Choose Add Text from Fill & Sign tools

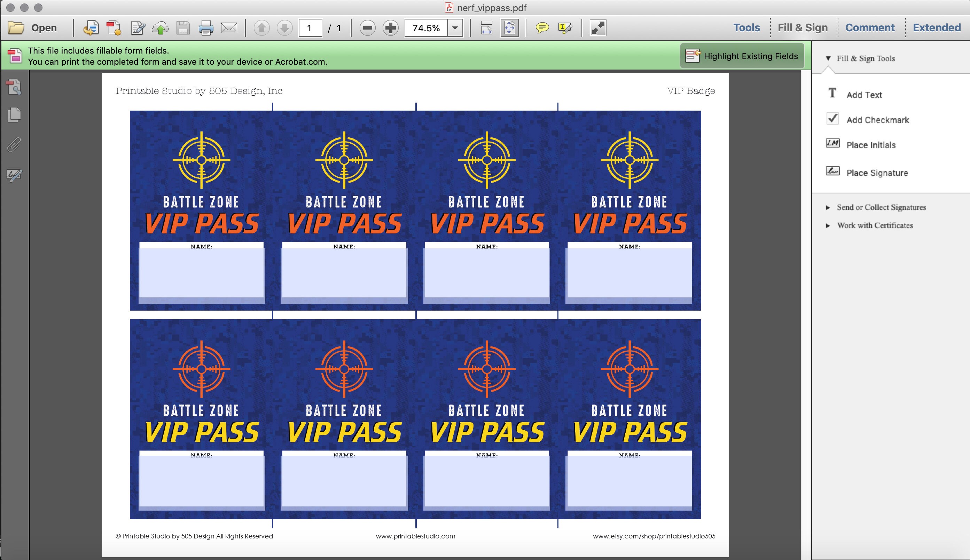[864, 94]
